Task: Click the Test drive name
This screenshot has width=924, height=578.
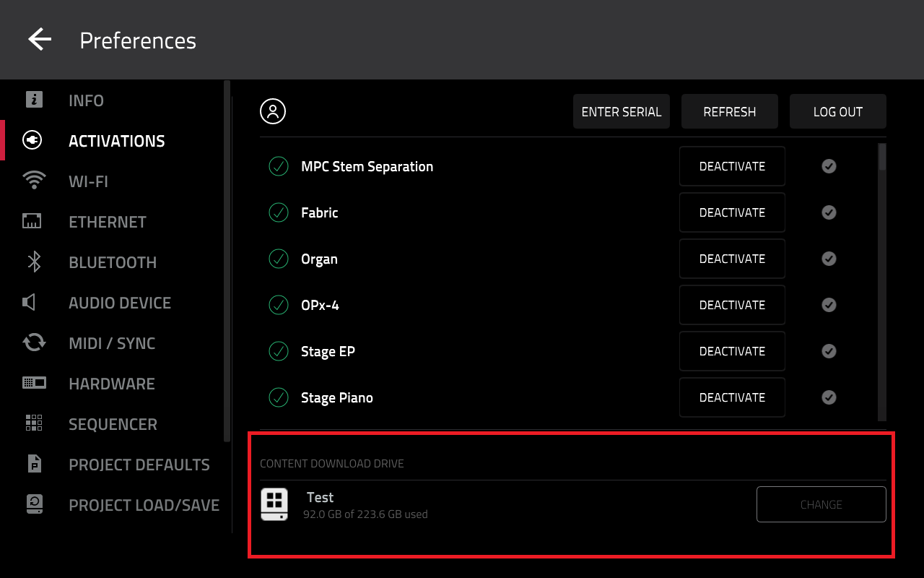Action: (320, 497)
